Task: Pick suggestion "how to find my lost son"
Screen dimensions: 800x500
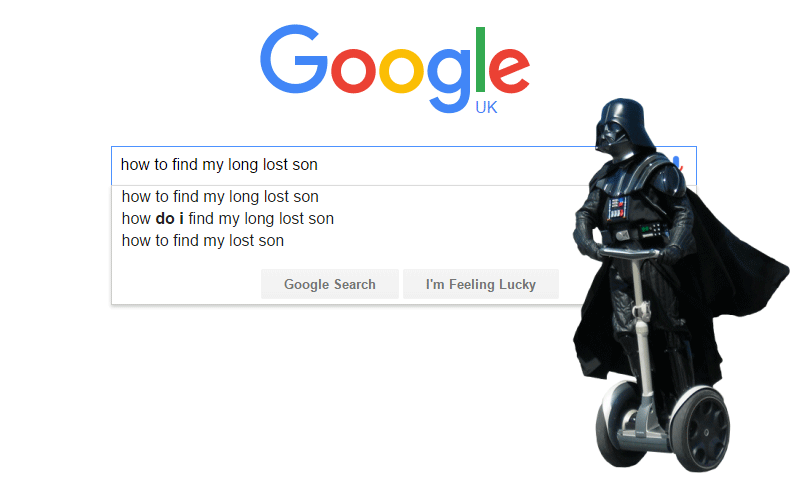Action: (x=203, y=240)
